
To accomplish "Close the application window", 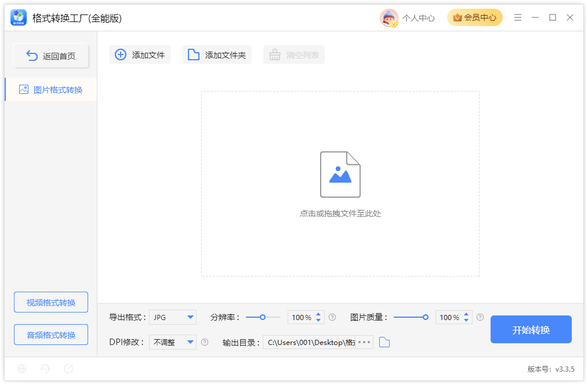I will point(570,17).
